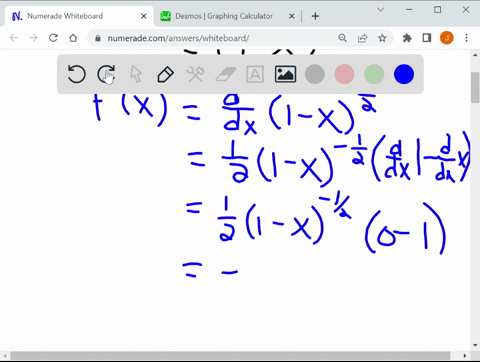
Task: Close the Numerade Whiteboard tab
Action: tap(144, 16)
